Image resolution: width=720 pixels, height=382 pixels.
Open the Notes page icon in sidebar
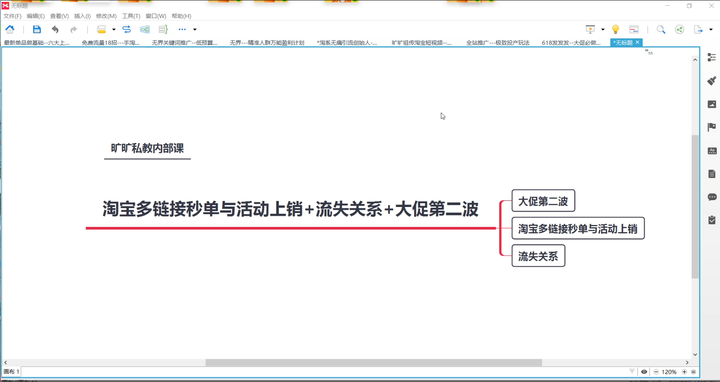coord(712,174)
